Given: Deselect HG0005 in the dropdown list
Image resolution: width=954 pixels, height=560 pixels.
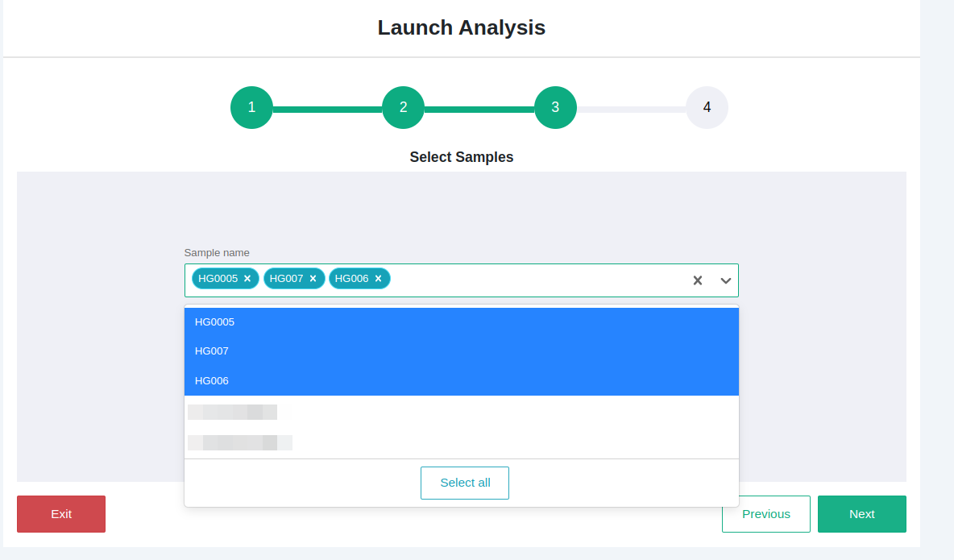Looking at the screenshot, I should click(x=461, y=322).
